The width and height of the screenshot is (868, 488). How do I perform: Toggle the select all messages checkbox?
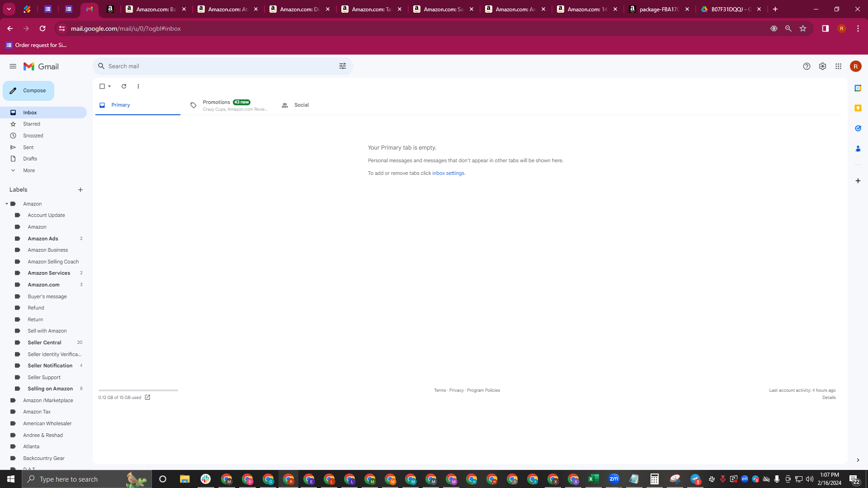tap(102, 86)
